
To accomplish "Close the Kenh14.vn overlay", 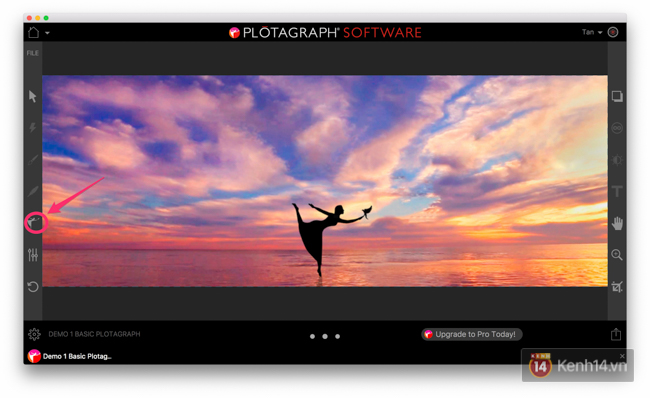I will tap(622, 356).
